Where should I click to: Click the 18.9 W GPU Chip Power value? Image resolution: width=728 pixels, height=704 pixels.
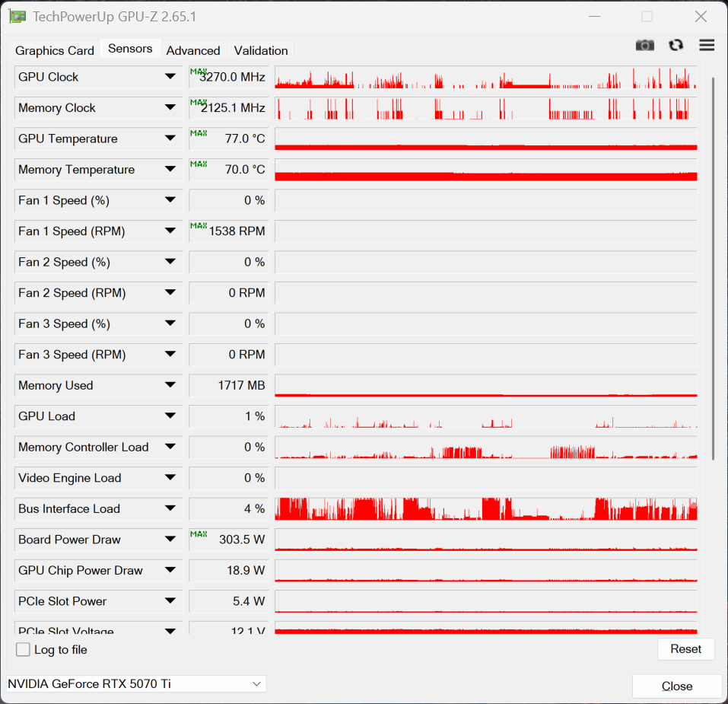[229, 570]
